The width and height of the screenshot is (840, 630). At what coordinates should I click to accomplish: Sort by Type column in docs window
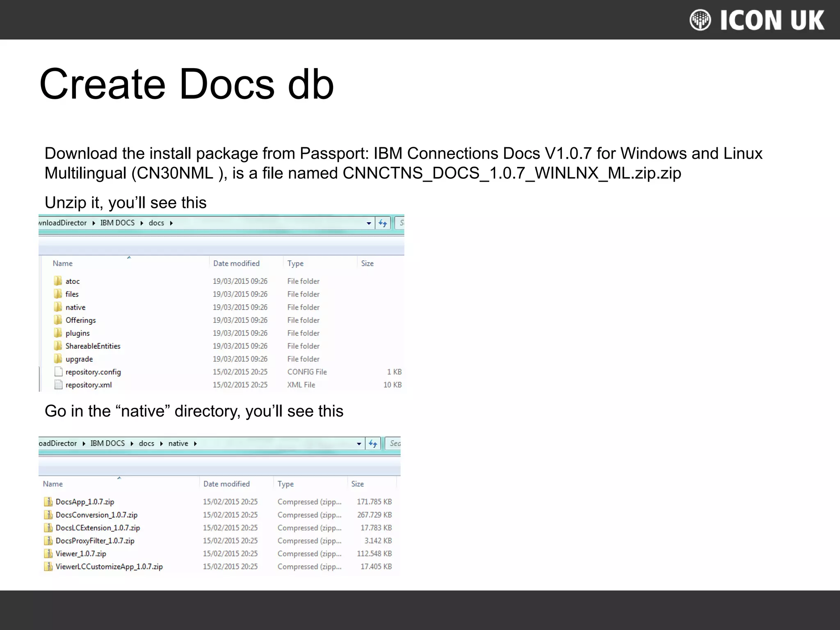[295, 263]
